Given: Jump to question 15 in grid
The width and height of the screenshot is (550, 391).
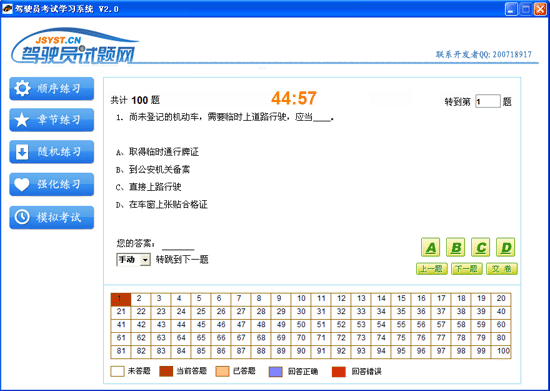Looking at the screenshot, I should [401, 299].
